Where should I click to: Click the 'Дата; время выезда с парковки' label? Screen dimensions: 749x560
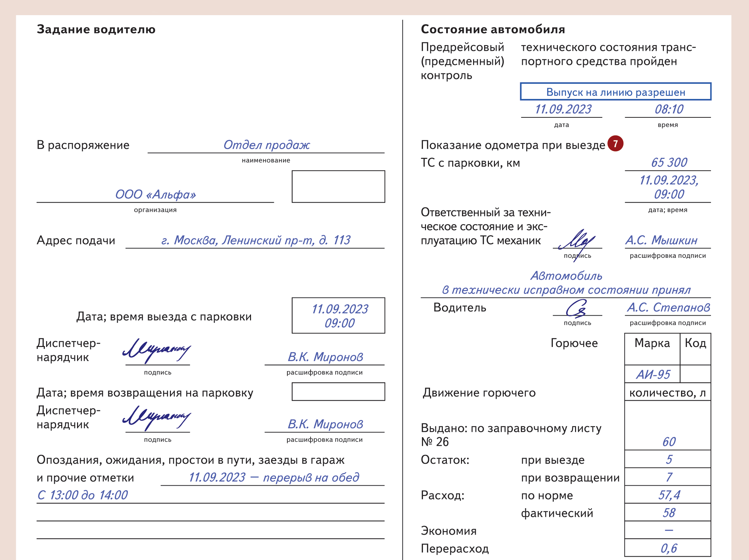coord(164,317)
